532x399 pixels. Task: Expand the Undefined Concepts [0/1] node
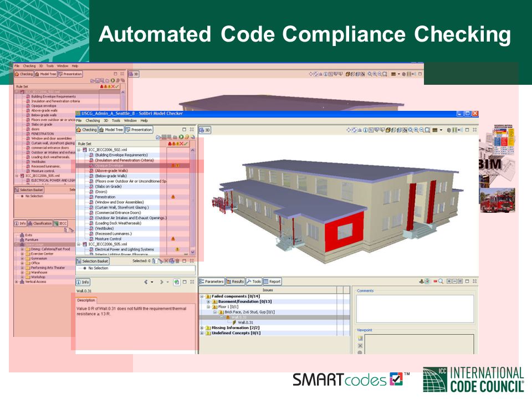pyautogui.click(x=202, y=333)
